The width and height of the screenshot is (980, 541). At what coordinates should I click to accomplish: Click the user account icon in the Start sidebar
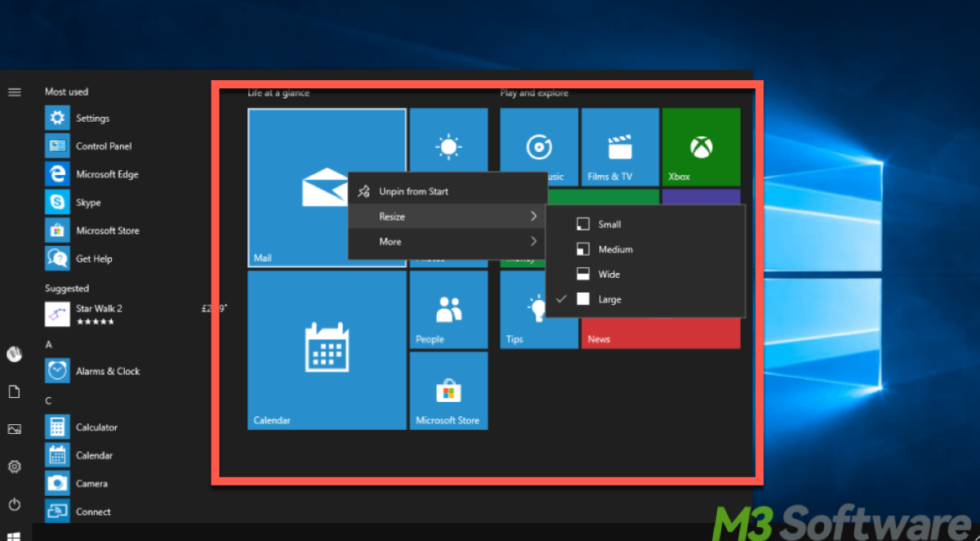point(14,354)
